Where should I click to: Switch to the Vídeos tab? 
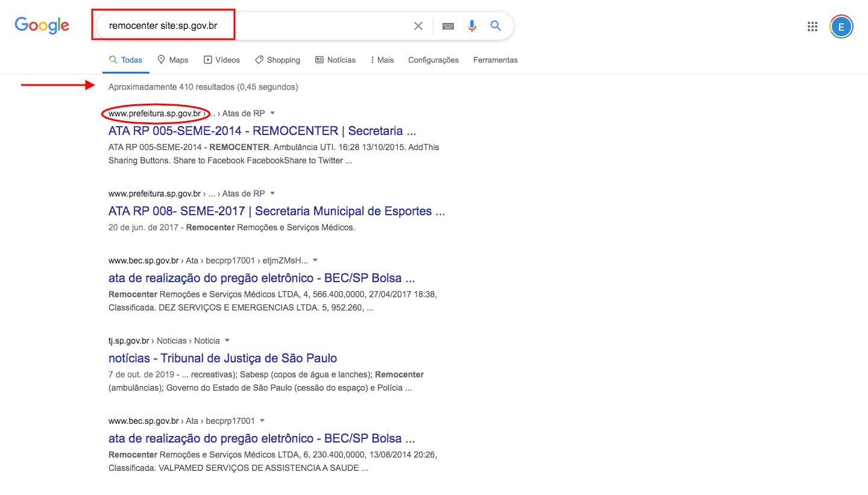[x=222, y=60]
